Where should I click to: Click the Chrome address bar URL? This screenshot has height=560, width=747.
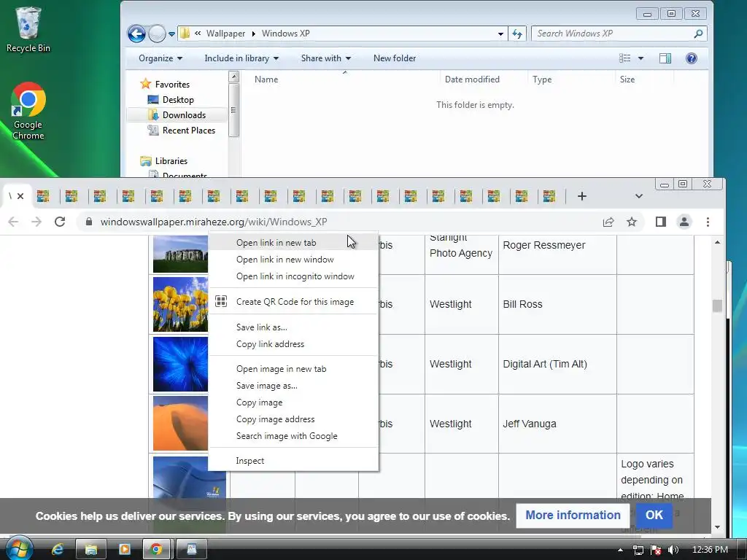(x=214, y=222)
